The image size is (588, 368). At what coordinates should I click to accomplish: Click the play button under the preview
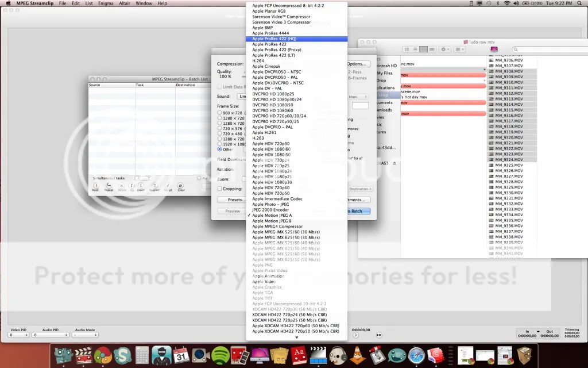355,335
